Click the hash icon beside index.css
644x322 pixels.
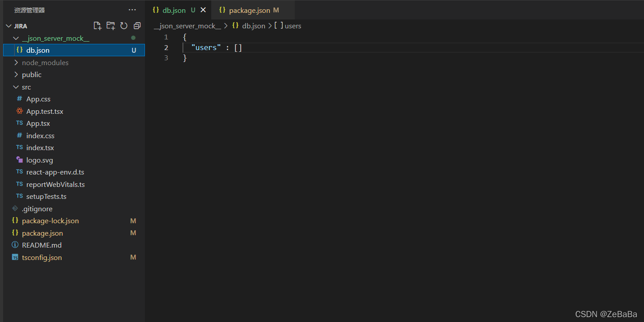(19, 136)
